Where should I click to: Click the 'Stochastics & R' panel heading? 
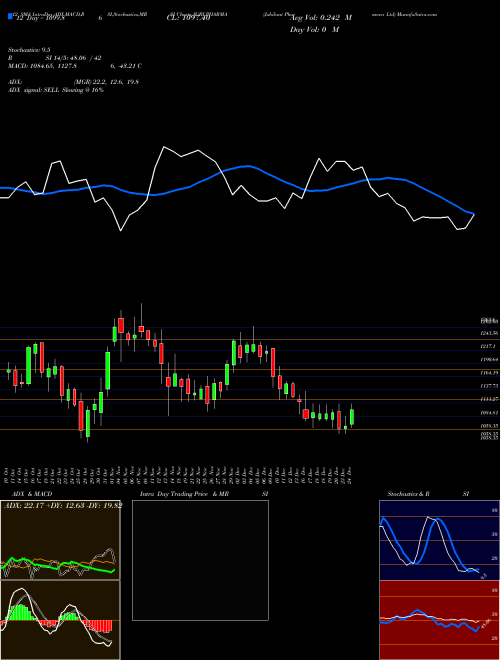pyautogui.click(x=408, y=494)
